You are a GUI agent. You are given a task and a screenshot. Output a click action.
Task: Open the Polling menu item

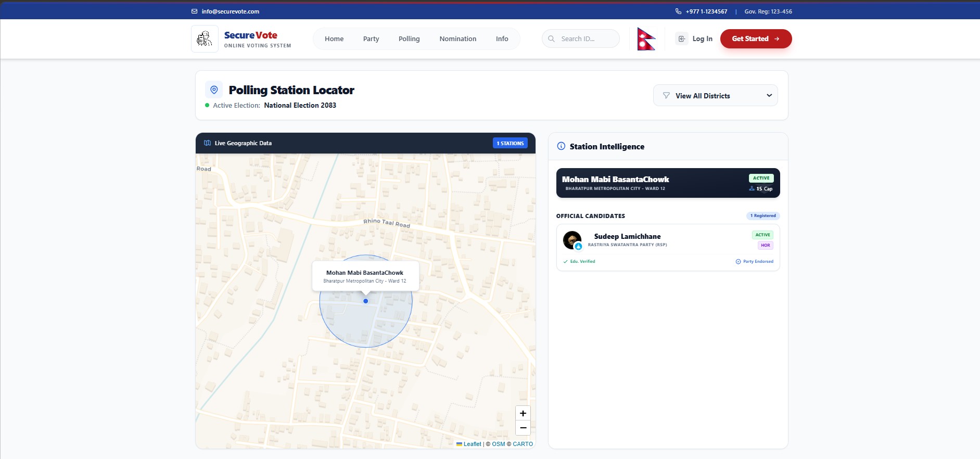click(x=409, y=39)
